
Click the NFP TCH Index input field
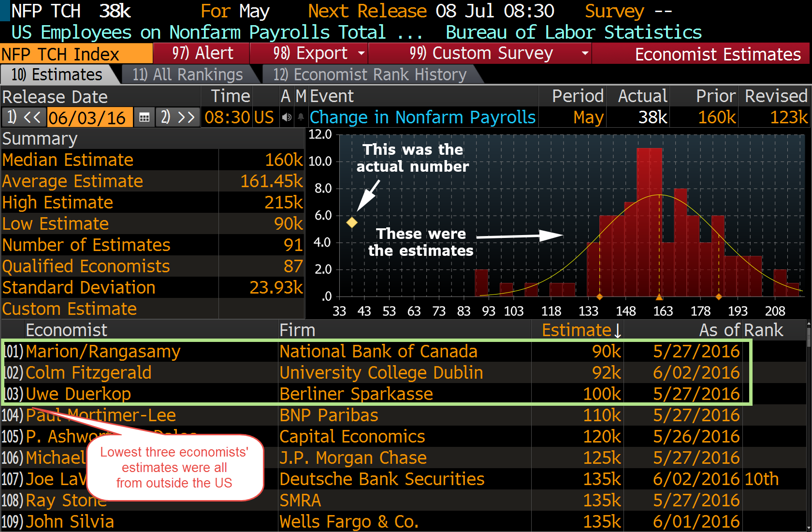pos(76,54)
